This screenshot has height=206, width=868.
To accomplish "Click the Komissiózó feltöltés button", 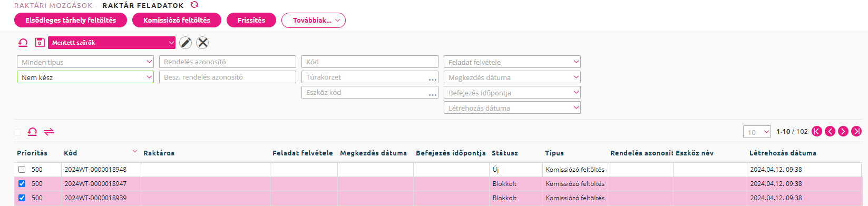I will click(x=177, y=21).
